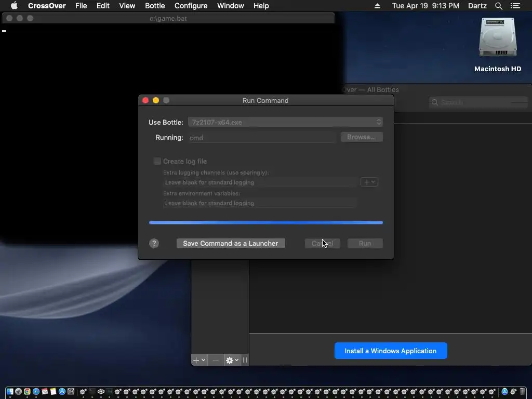Open Spotlight search in menu bar
This screenshot has height=399, width=532.
pyautogui.click(x=498, y=6)
